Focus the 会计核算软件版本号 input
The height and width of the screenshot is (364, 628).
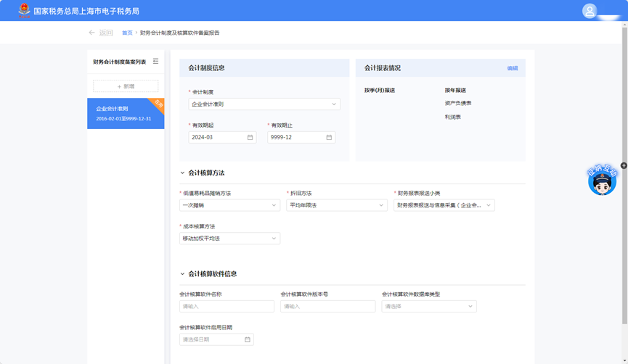(x=328, y=307)
